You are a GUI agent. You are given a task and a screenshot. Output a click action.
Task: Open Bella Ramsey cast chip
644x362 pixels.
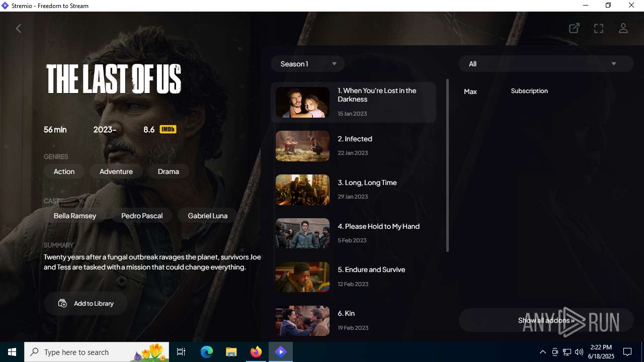pyautogui.click(x=75, y=216)
